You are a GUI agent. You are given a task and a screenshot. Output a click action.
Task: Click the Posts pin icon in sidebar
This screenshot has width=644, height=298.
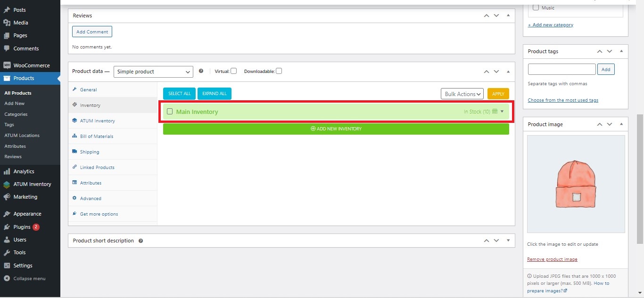pos(7,10)
